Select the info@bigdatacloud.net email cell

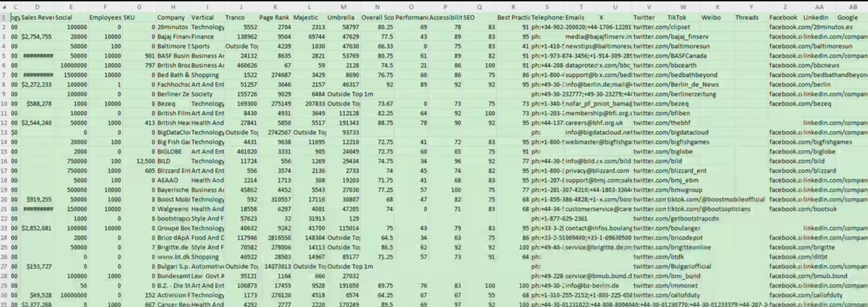tap(597, 132)
